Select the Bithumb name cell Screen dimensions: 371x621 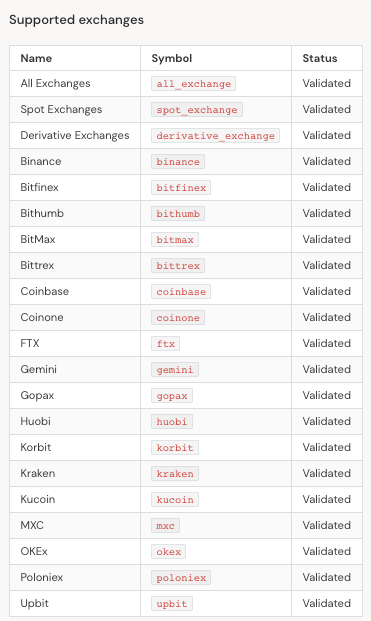click(75, 213)
